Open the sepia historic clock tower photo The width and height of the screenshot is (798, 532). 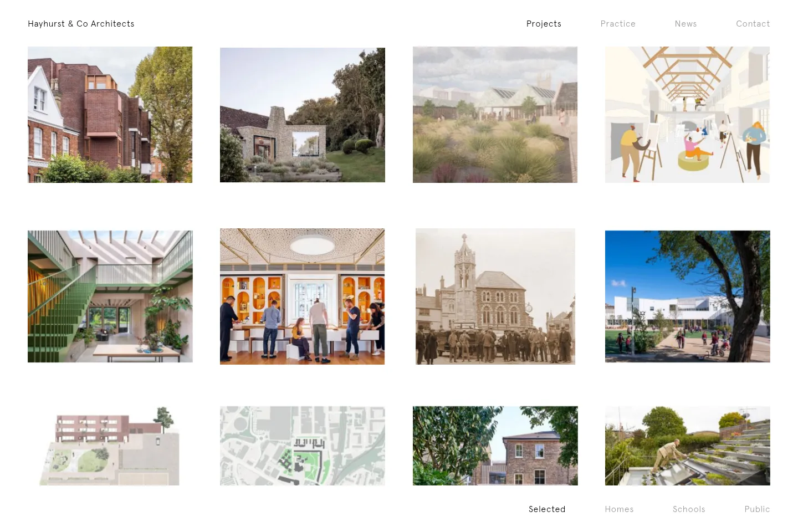point(495,296)
